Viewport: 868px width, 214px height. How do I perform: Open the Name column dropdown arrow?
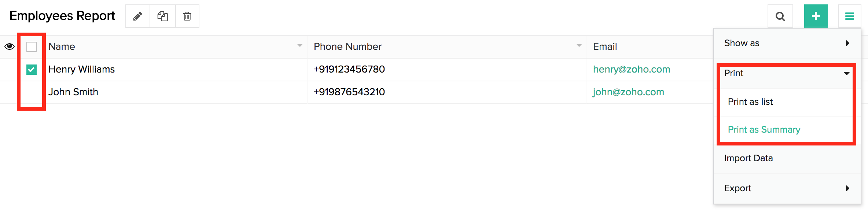(x=300, y=46)
